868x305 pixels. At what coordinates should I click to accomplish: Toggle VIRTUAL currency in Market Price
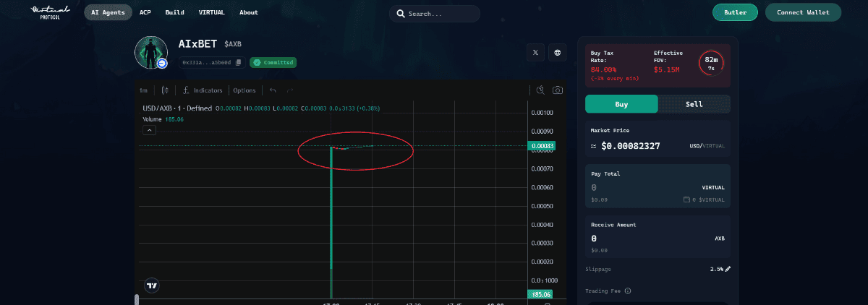coord(707,146)
